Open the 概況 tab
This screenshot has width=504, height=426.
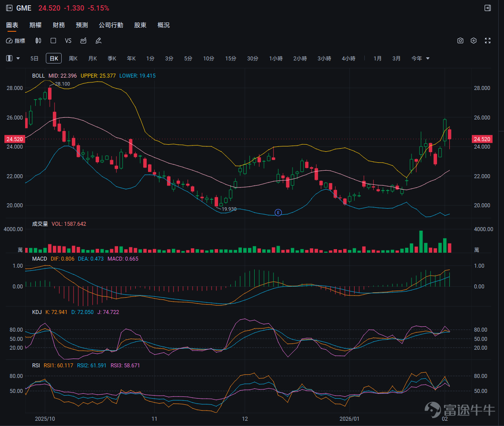point(163,25)
